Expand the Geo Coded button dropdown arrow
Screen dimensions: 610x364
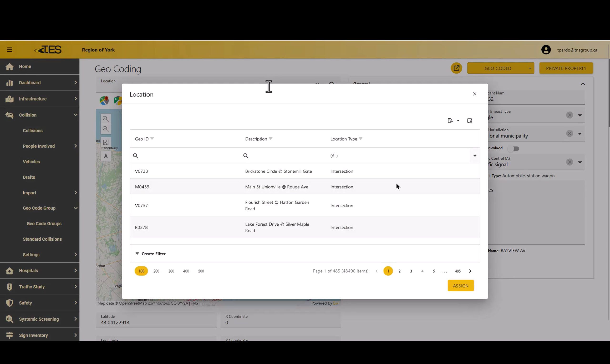[530, 68]
